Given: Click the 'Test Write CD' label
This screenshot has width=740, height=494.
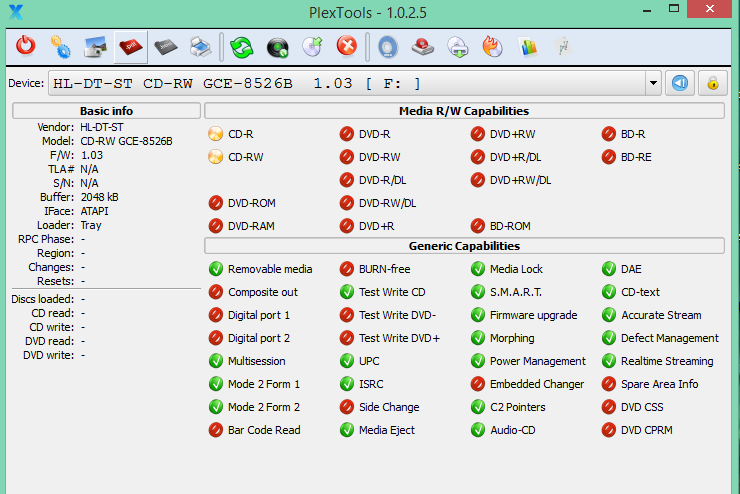Looking at the screenshot, I should point(392,292).
